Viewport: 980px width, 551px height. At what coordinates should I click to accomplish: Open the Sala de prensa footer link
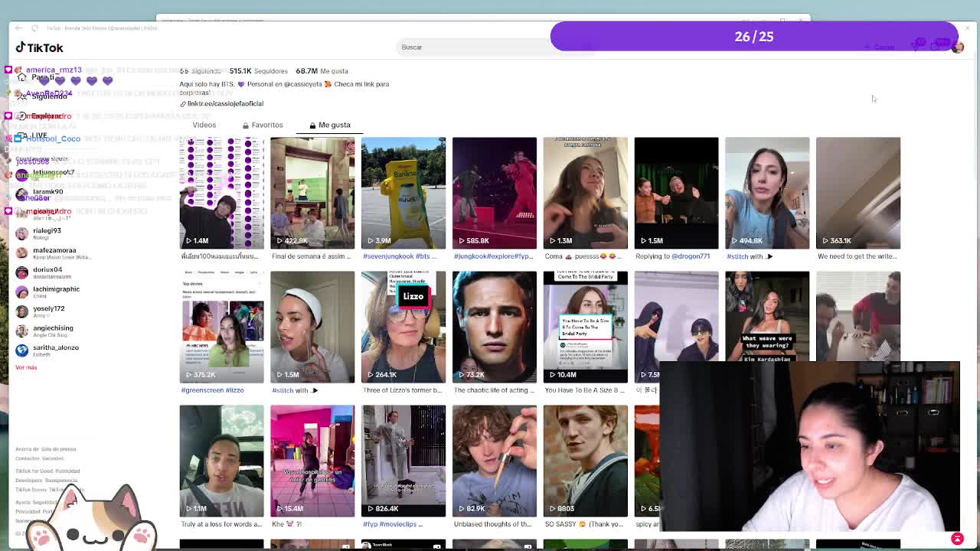point(58,449)
